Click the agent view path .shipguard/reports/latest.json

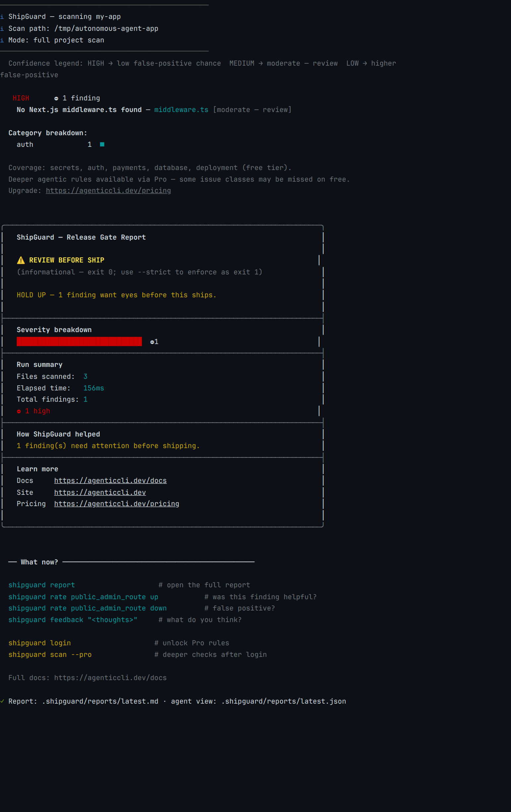[x=283, y=701]
